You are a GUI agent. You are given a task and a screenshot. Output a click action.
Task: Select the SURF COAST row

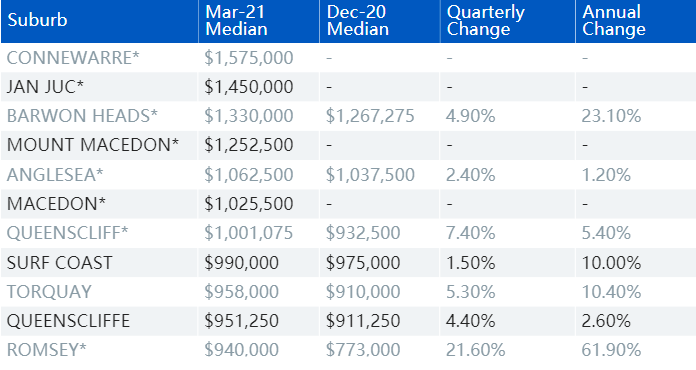coord(348,262)
